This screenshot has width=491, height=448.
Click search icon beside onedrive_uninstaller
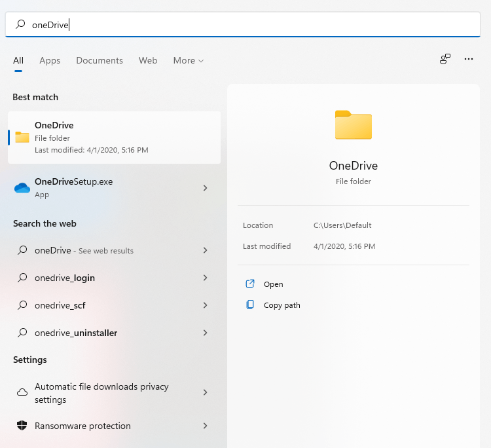[22, 333]
